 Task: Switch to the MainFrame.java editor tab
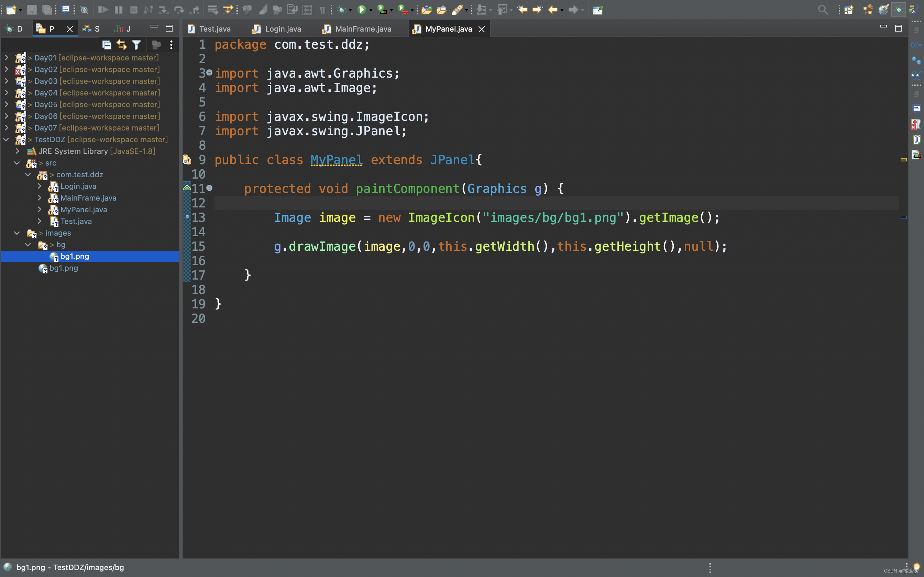(363, 29)
